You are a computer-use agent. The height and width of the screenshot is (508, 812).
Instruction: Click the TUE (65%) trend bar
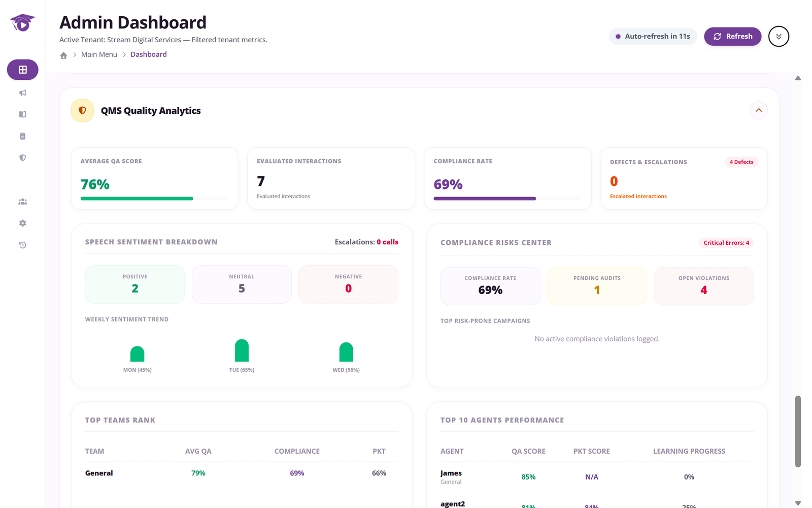[x=242, y=351]
